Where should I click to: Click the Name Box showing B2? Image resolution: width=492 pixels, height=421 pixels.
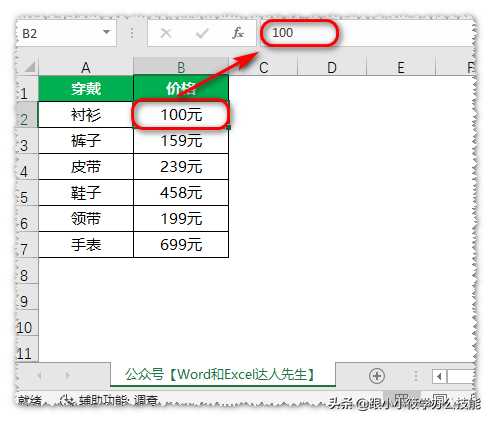(x=66, y=33)
